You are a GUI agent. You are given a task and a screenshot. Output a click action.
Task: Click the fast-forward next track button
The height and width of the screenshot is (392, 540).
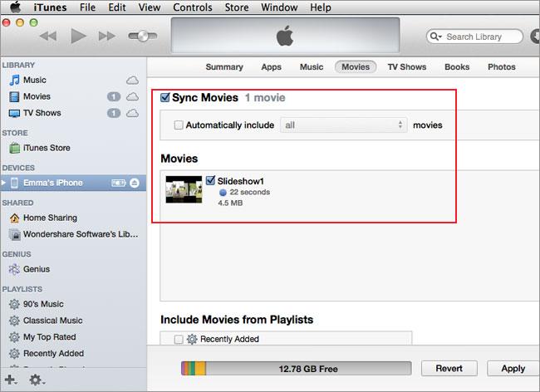pos(107,36)
